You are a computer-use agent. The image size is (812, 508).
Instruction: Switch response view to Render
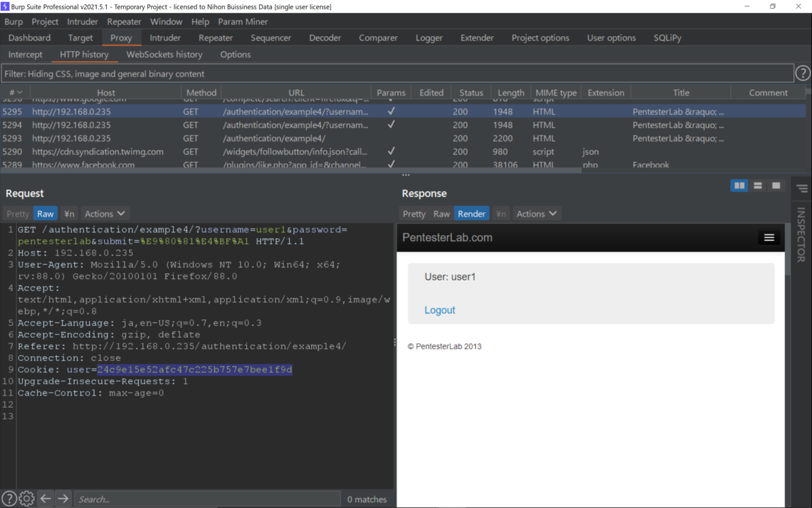[x=472, y=213]
